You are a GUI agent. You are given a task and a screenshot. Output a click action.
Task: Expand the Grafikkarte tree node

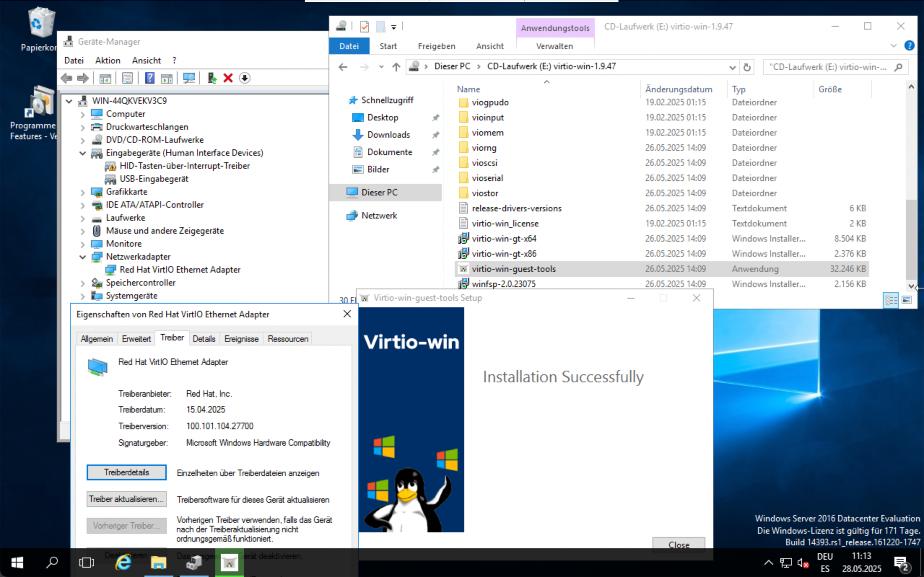click(x=82, y=192)
